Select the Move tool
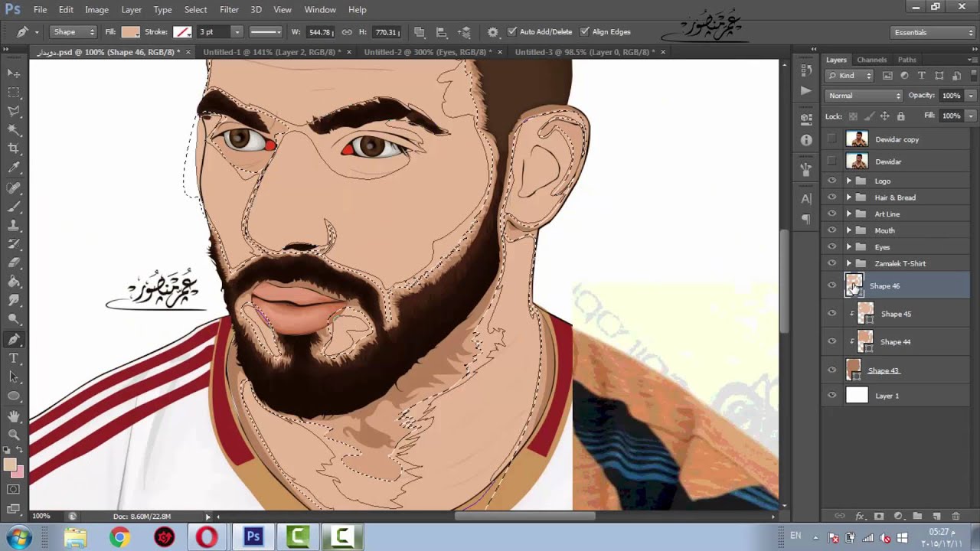Image resolution: width=980 pixels, height=551 pixels. (x=14, y=73)
